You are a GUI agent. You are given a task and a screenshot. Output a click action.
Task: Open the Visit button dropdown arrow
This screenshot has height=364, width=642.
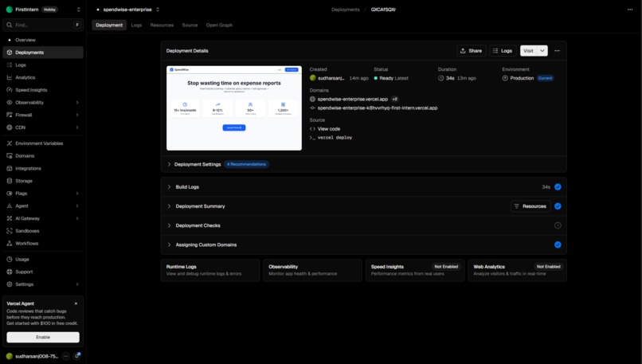pos(542,51)
